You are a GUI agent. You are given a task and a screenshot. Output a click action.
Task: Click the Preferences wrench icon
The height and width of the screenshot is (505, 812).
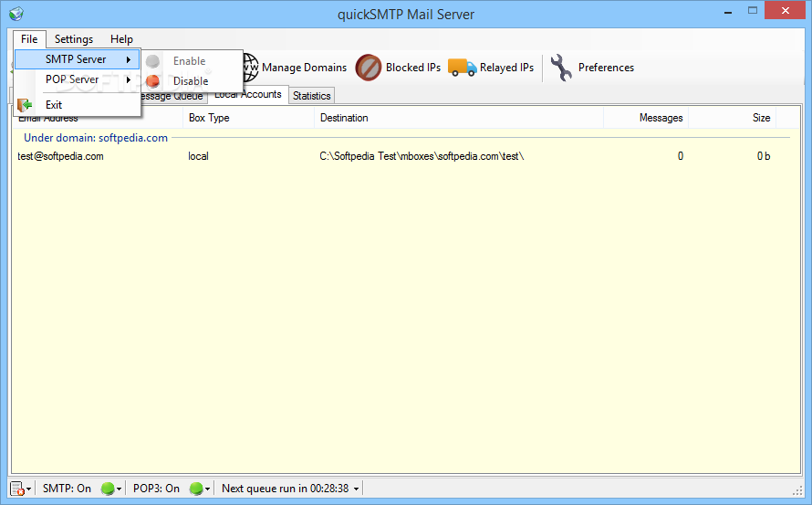pos(561,68)
